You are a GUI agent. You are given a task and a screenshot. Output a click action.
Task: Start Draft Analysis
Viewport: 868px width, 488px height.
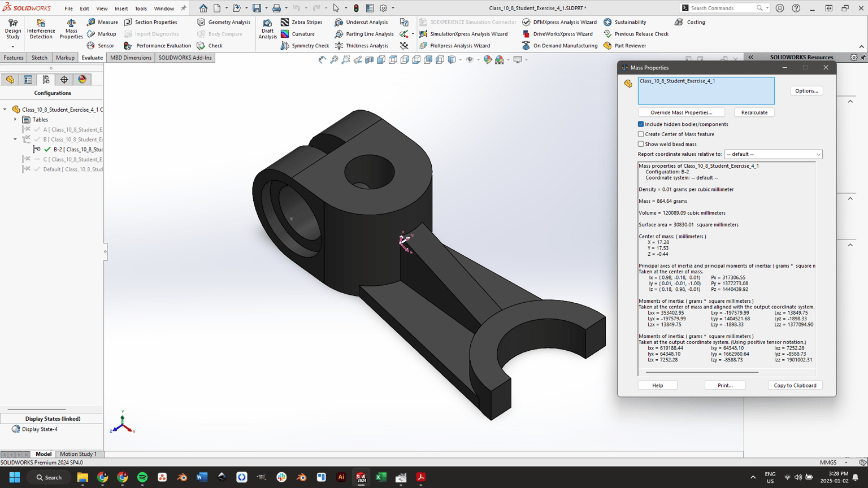pyautogui.click(x=267, y=29)
